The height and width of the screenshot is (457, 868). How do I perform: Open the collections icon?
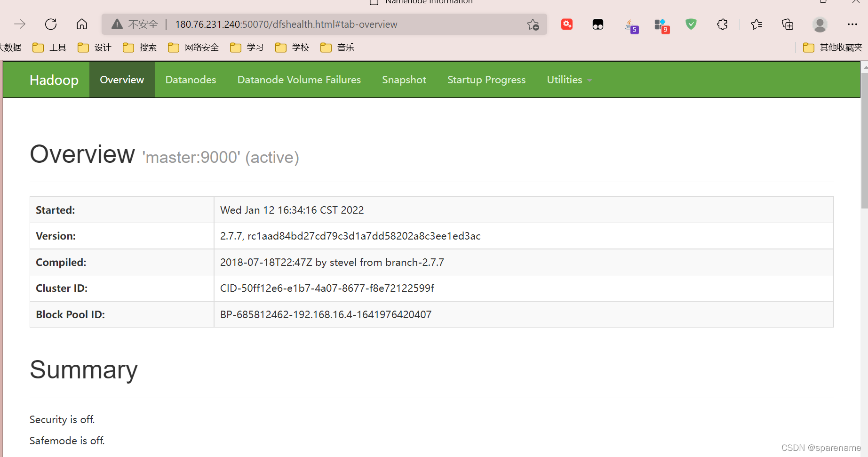[788, 24]
